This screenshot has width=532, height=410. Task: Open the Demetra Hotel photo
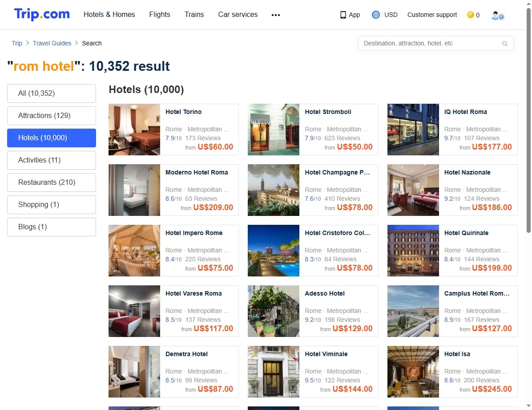click(134, 372)
